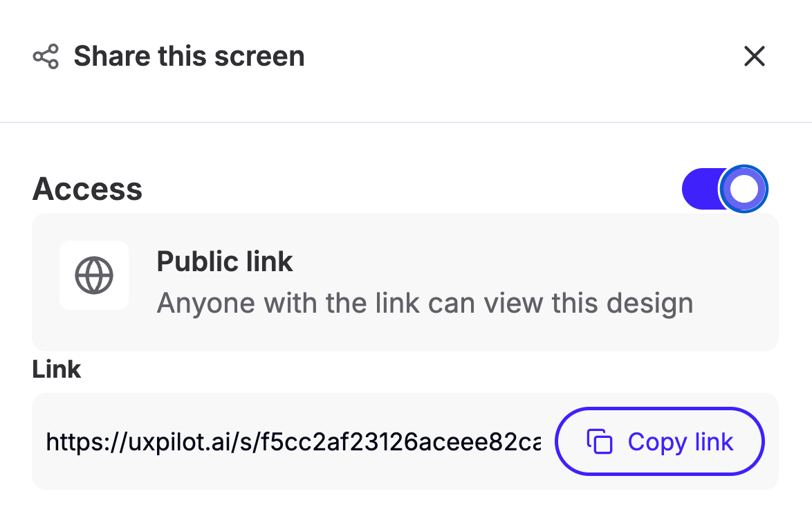Viewport: 812px width, 523px height.
Task: Close the Share this screen dialog
Action: [754, 56]
